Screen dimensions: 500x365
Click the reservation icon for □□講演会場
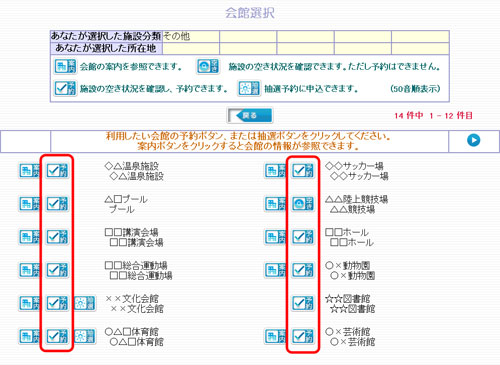click(x=57, y=237)
